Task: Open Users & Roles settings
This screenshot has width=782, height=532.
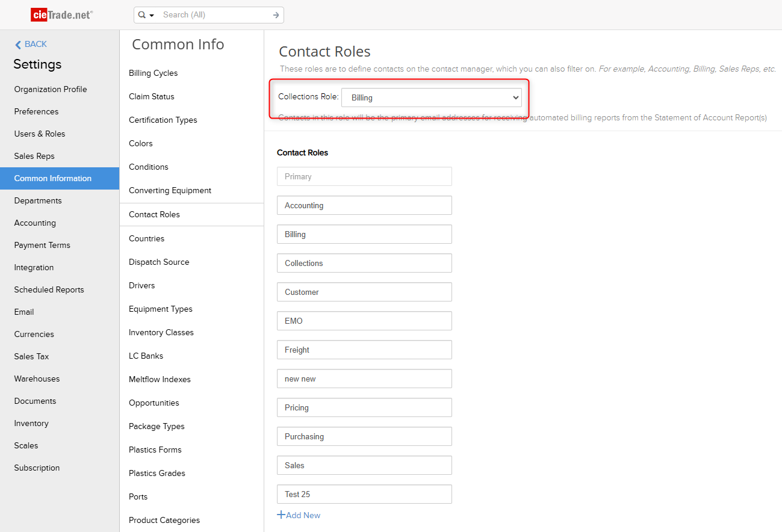Action: 40,134
